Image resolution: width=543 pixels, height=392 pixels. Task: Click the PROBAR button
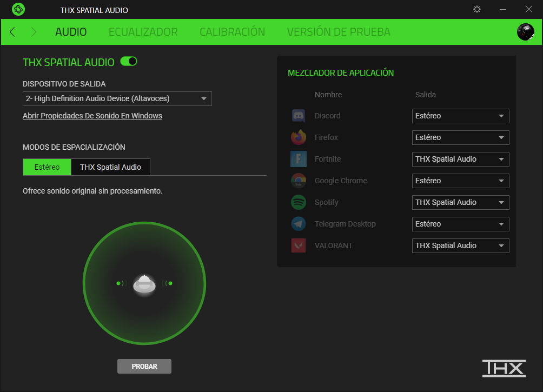(x=144, y=367)
